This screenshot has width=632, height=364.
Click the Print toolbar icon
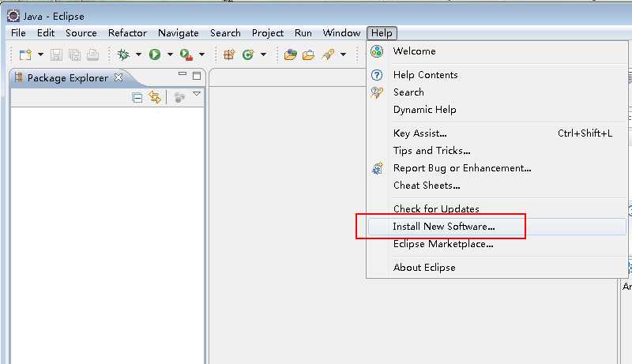[92, 54]
